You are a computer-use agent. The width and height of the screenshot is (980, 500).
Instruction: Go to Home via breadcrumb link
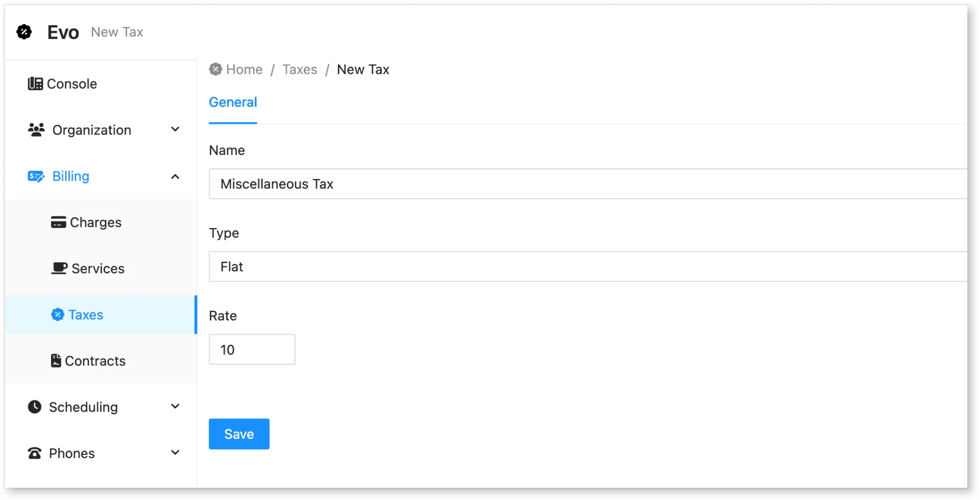pyautogui.click(x=244, y=69)
